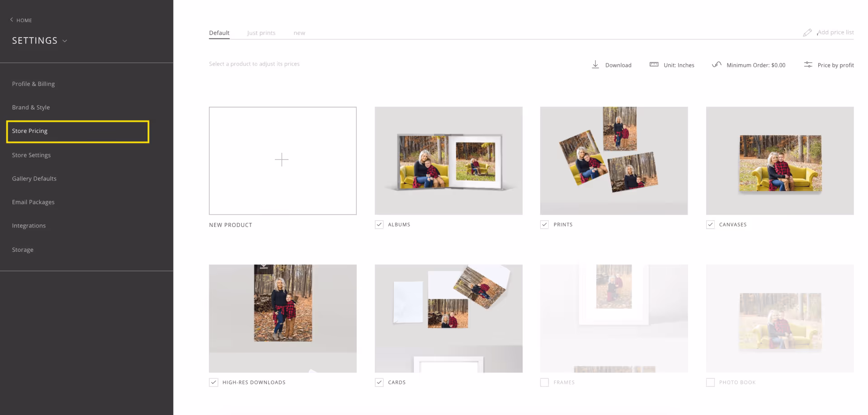Click the ruler icon for Unit
This screenshot has height=415, width=868.
[x=654, y=65]
